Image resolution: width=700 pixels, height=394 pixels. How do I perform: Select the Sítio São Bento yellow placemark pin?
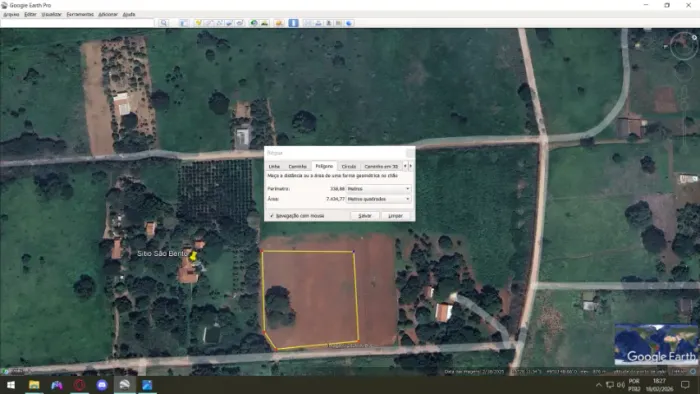pos(193,256)
